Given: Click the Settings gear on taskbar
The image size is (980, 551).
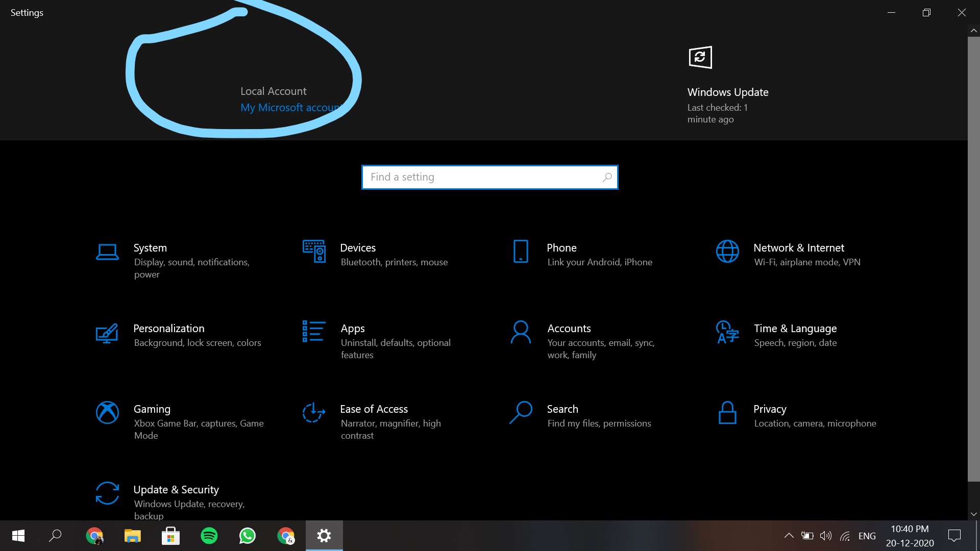Looking at the screenshot, I should [x=324, y=536].
